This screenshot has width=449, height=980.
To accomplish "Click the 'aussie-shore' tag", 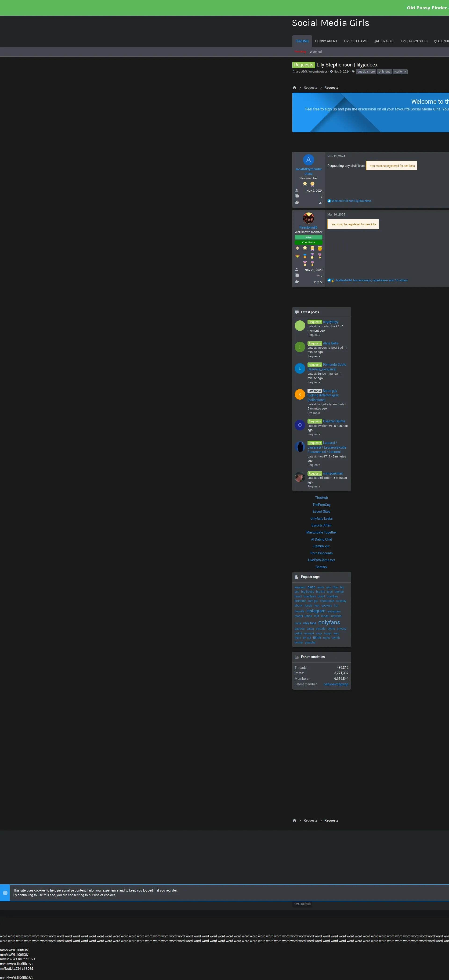I will [366, 72].
